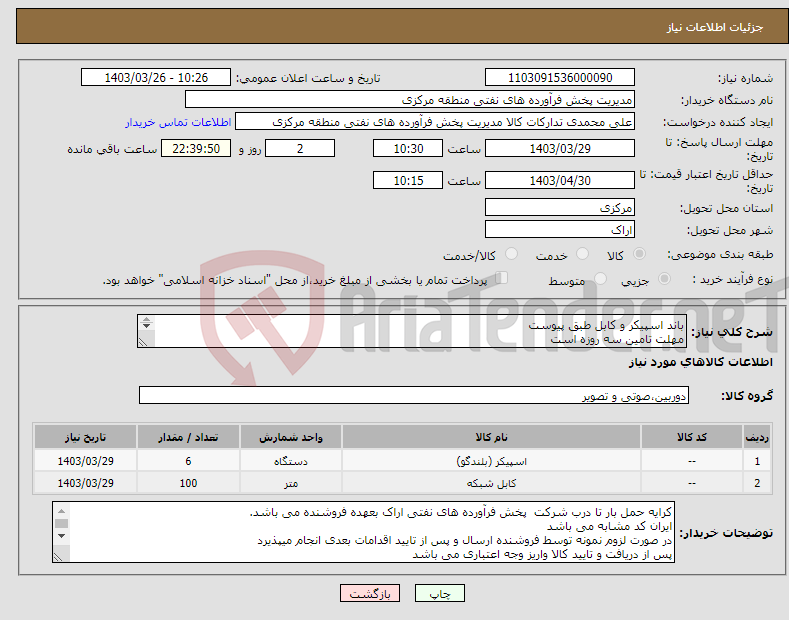
Task: Click column header کد کالا
Action: click(692, 437)
